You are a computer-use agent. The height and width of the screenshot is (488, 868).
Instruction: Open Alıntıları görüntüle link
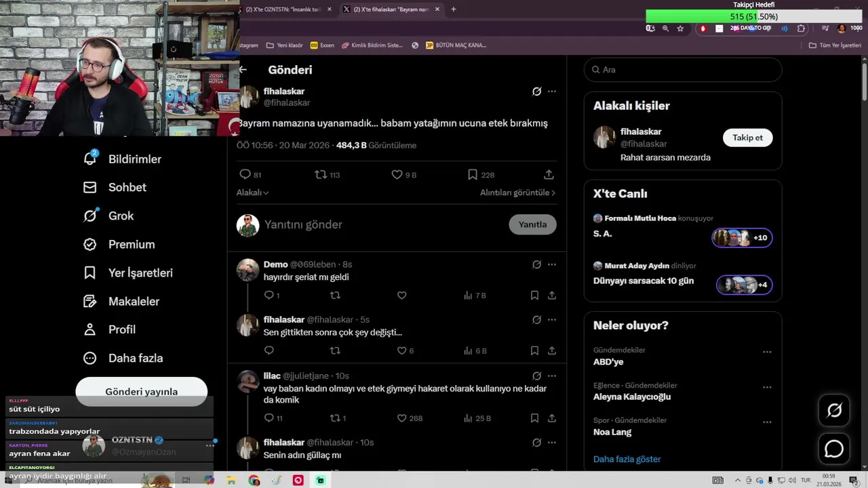(x=517, y=192)
